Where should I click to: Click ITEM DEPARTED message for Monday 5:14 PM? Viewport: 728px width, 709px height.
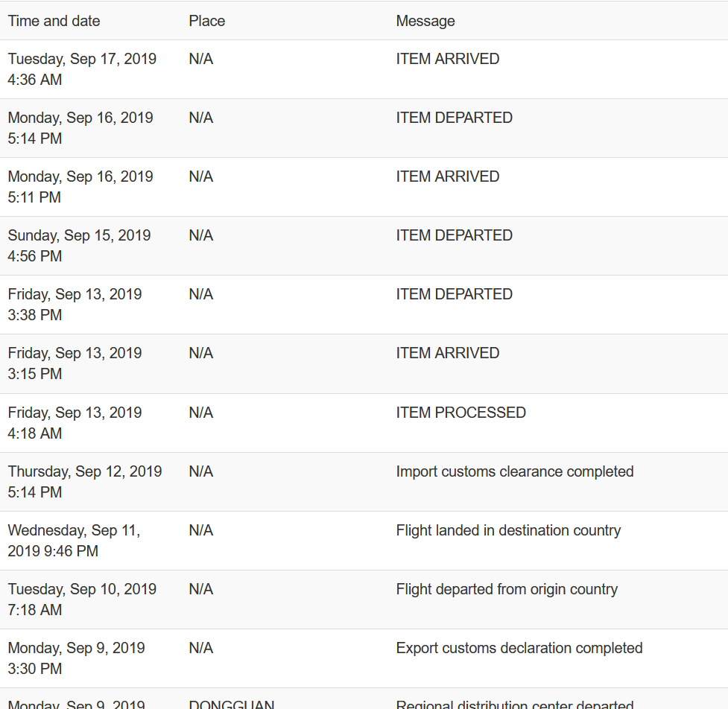tap(454, 118)
